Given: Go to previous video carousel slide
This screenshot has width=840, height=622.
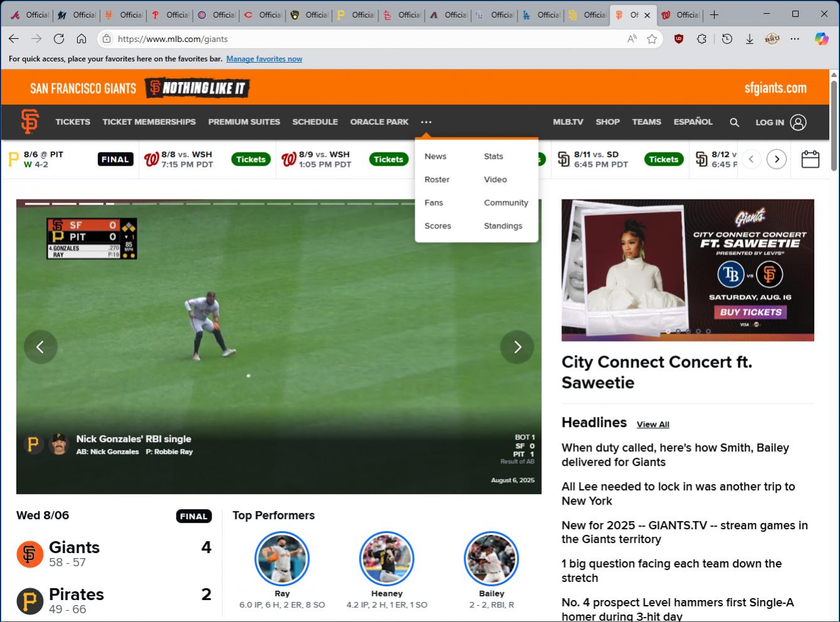Looking at the screenshot, I should click(x=40, y=347).
